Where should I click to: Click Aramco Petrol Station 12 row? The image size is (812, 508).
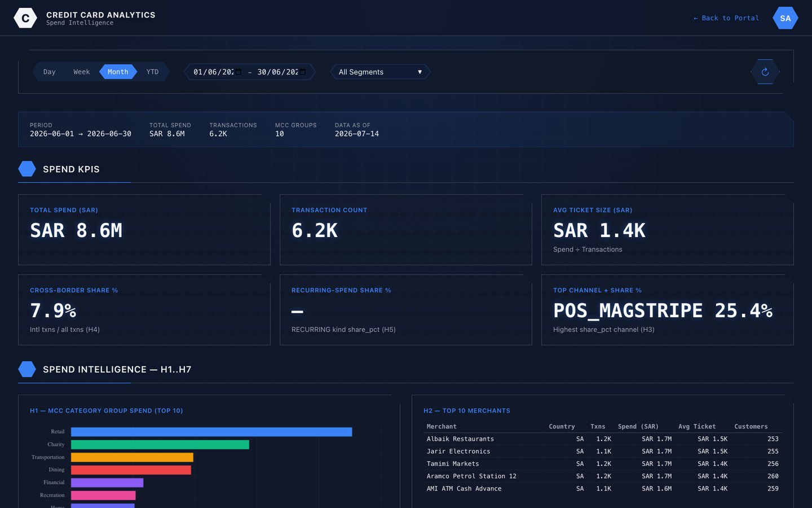pos(602,476)
